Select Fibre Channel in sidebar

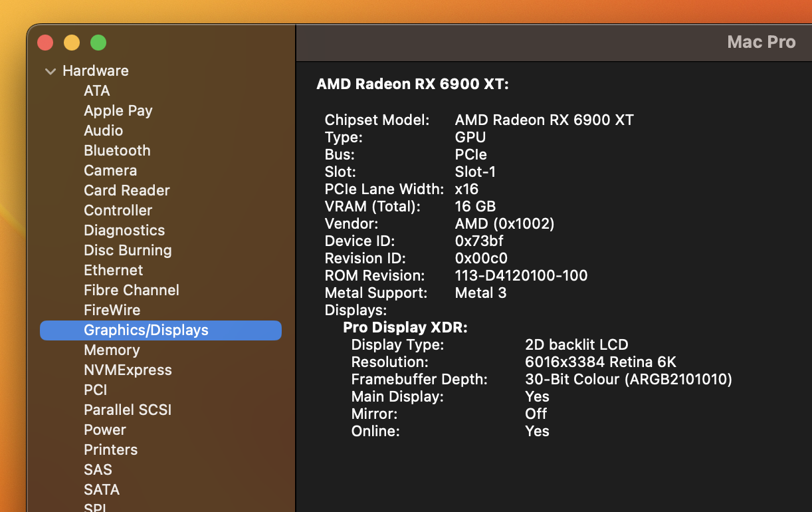click(x=132, y=290)
